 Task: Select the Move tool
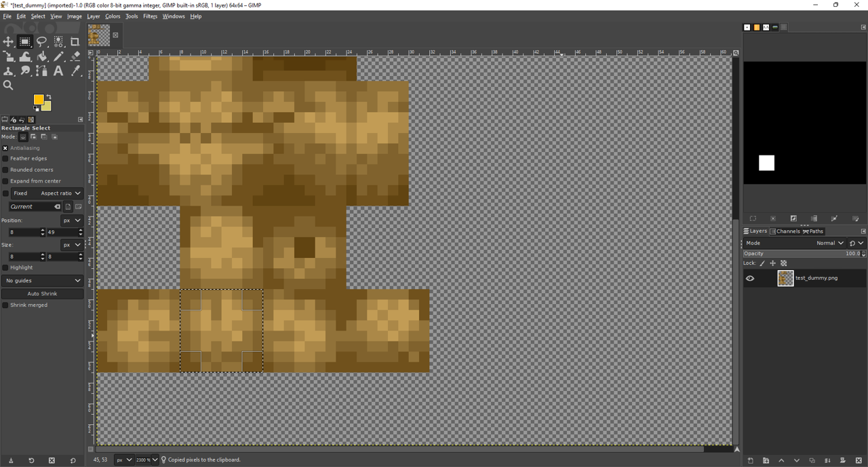(8, 41)
